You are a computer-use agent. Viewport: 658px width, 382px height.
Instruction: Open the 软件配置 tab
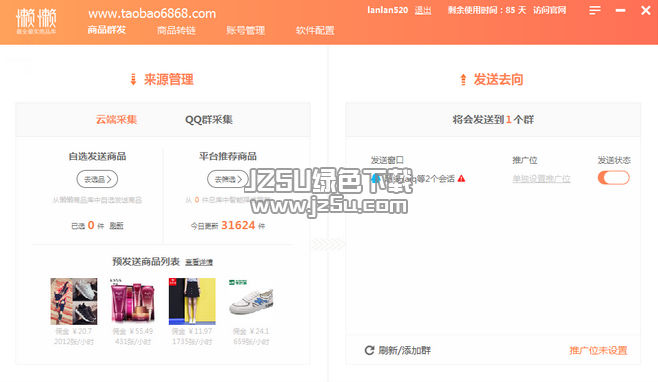point(315,30)
